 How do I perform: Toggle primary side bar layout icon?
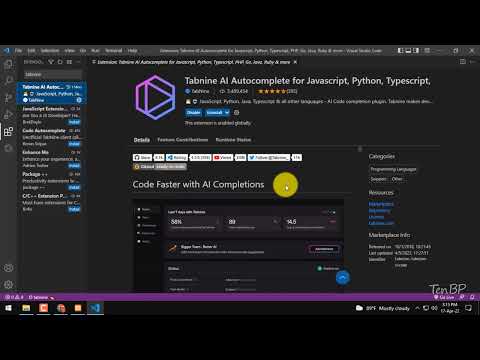click(x=401, y=51)
